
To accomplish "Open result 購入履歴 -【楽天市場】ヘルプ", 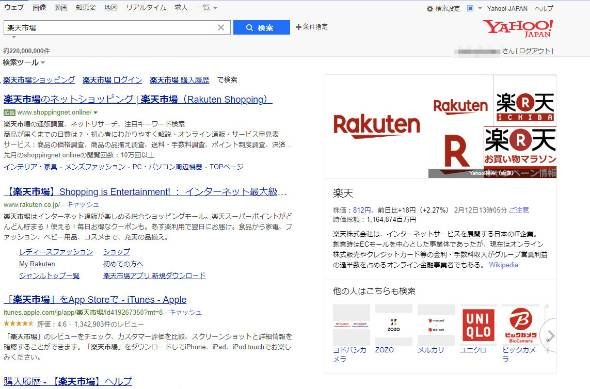I will tap(68, 381).
